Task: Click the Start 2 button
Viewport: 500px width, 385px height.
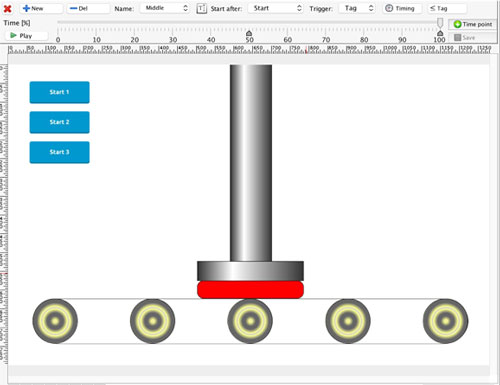Action: tap(59, 122)
